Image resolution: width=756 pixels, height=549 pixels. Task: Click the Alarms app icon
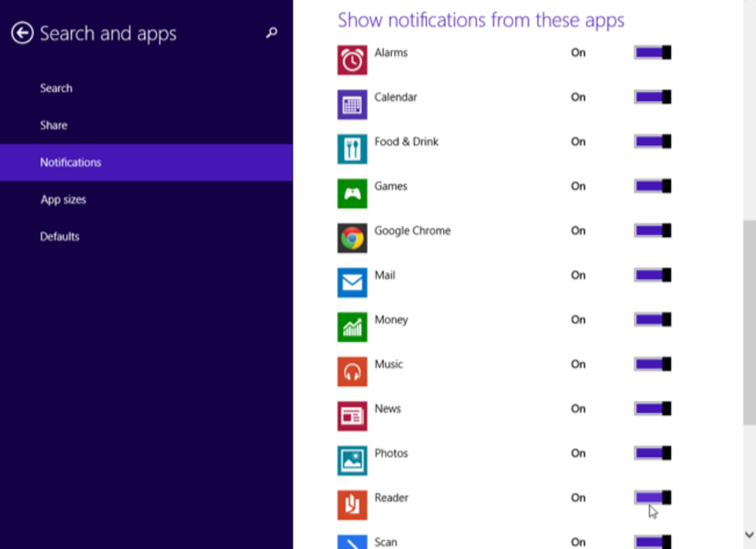coord(352,60)
